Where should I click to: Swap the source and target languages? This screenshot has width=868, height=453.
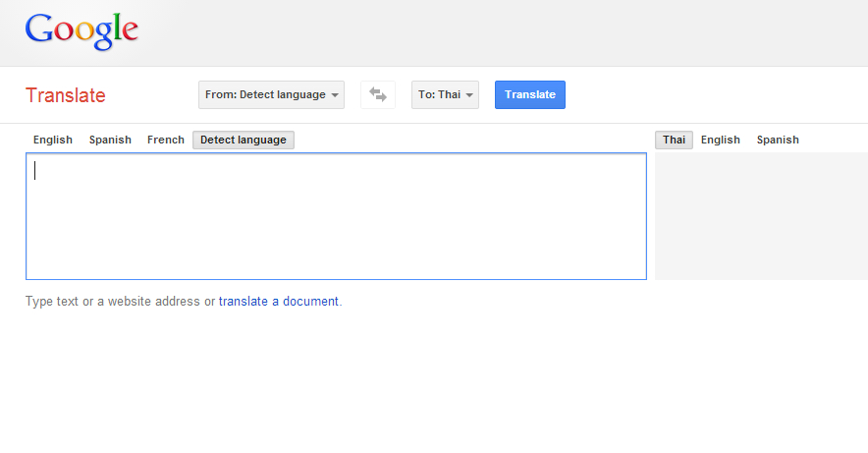click(378, 95)
